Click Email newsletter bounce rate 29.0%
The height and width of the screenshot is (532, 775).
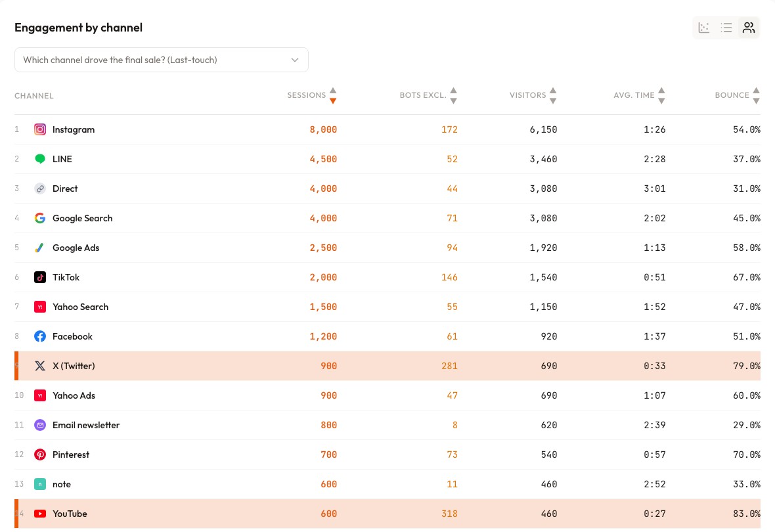pyautogui.click(x=746, y=425)
